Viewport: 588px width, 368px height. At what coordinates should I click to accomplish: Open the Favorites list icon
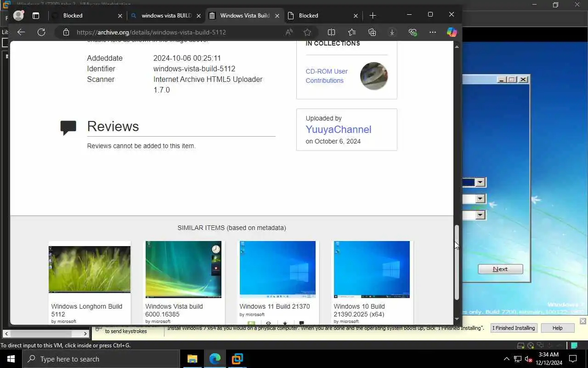coord(352,32)
